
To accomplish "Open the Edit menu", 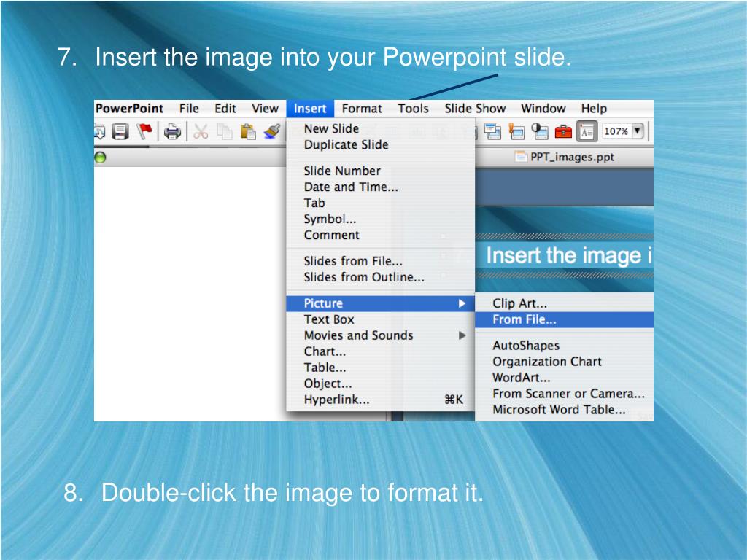I will pyautogui.click(x=225, y=109).
